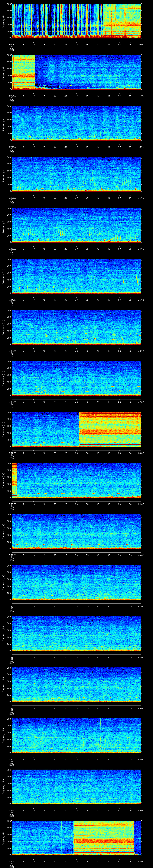This screenshot has height=868, width=153.
Task: Click the spectrogram panel starting at 5:40:00
Action: tap(77, 582)
